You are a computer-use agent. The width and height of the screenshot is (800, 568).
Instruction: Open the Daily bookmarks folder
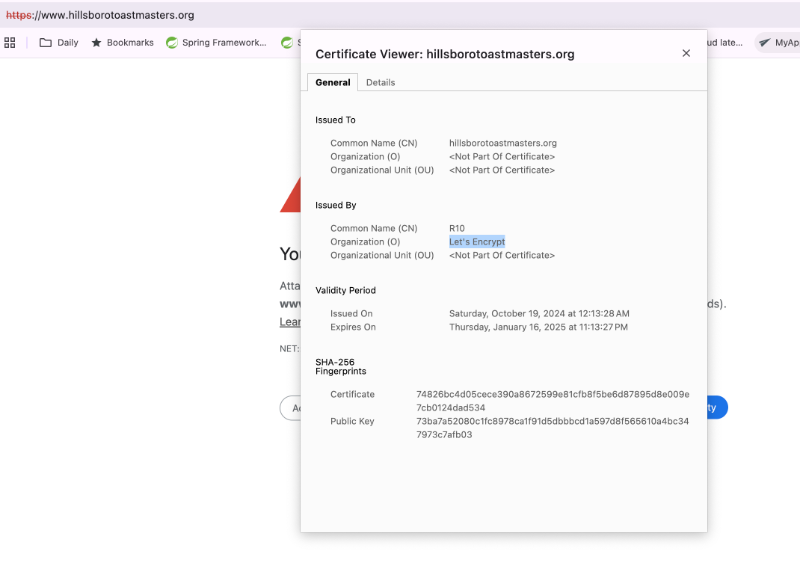click(x=59, y=43)
